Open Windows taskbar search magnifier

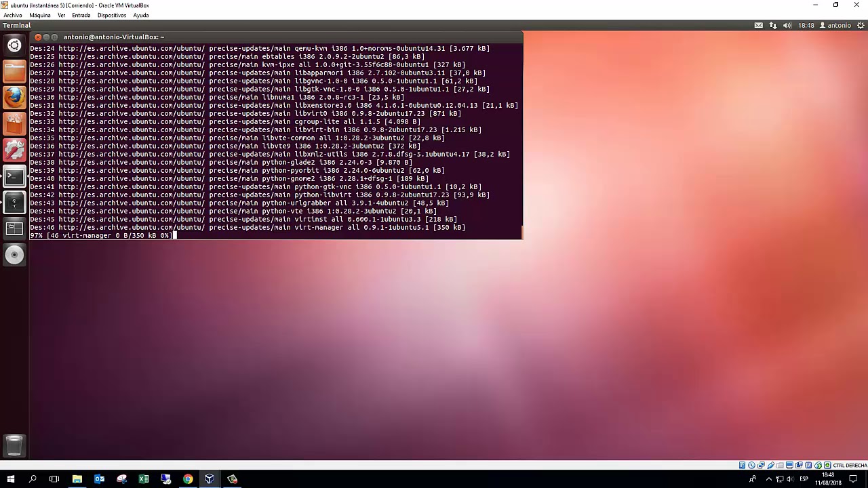pyautogui.click(x=33, y=479)
